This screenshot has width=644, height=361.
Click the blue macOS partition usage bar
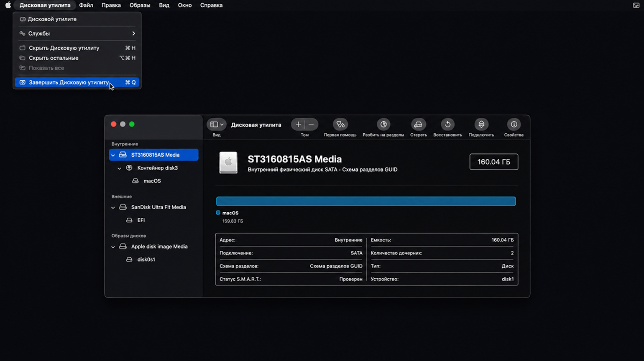coord(366,201)
